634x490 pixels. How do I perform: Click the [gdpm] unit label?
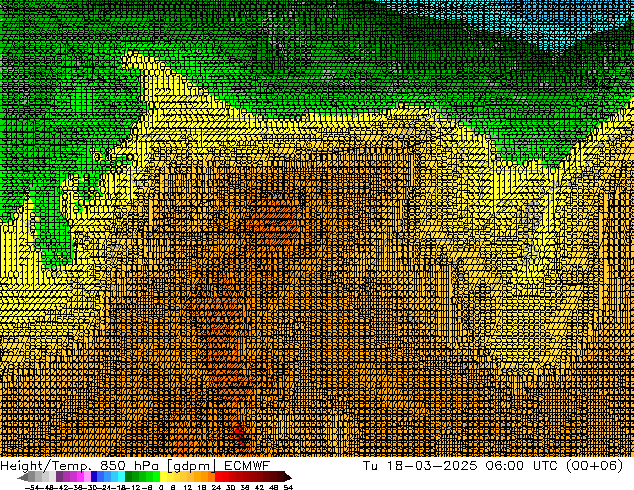190,466
